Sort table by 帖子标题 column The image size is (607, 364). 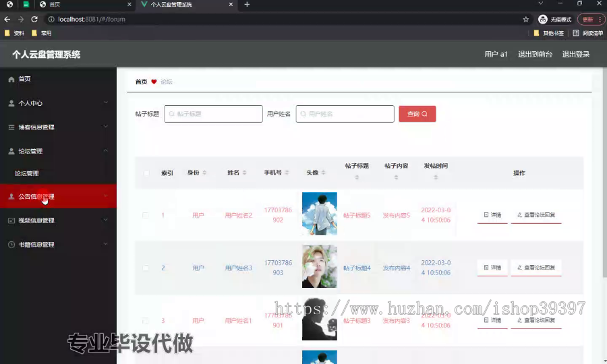[x=357, y=177]
